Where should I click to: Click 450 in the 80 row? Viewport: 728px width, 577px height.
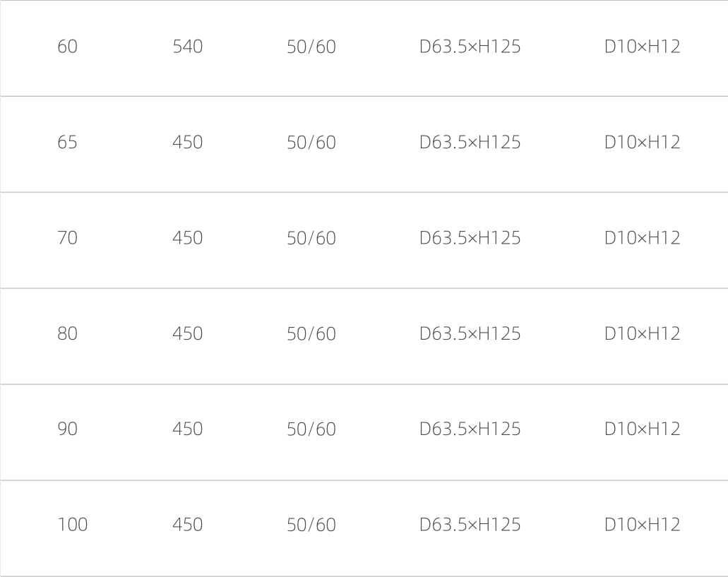point(187,334)
